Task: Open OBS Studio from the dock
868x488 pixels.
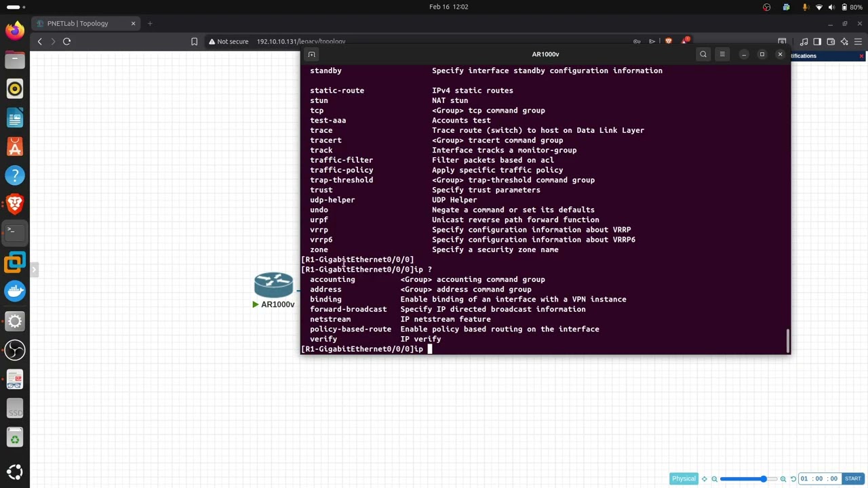Action: [x=15, y=350]
